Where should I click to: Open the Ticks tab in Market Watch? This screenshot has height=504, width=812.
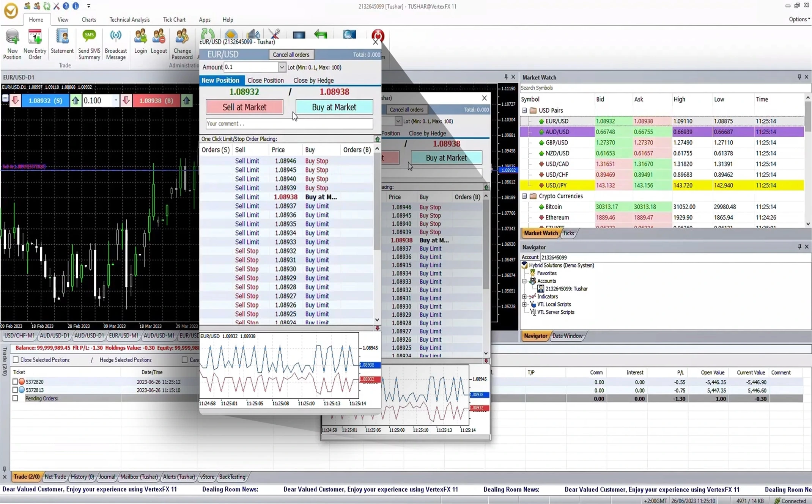568,233
